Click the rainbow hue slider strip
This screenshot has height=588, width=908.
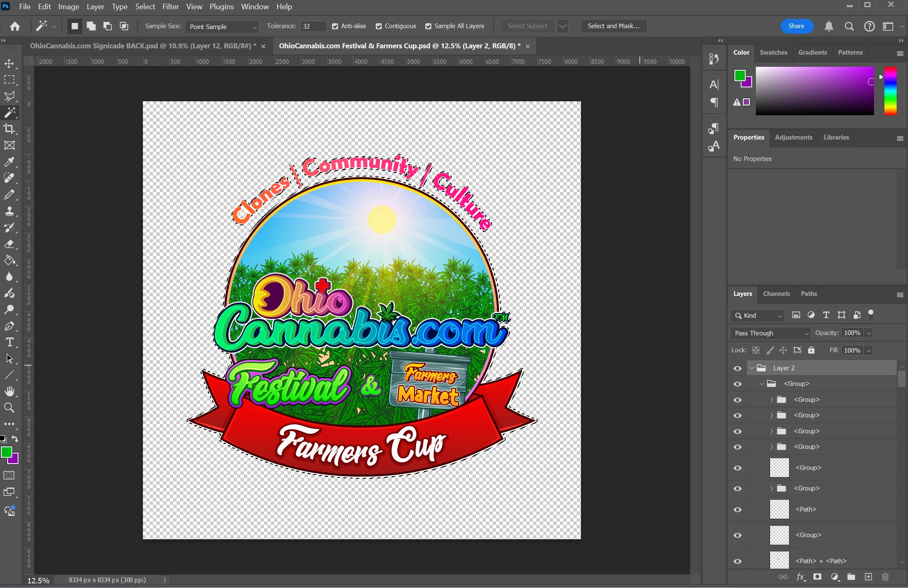[x=890, y=91]
